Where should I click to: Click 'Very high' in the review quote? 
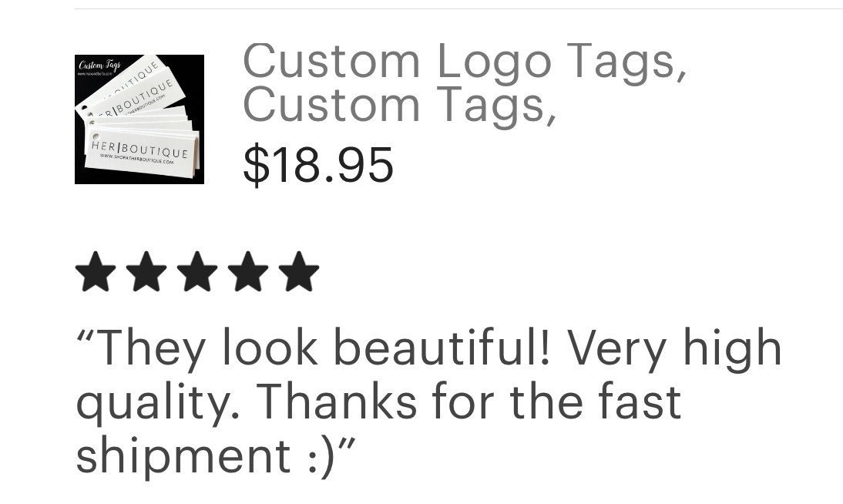tap(674, 349)
